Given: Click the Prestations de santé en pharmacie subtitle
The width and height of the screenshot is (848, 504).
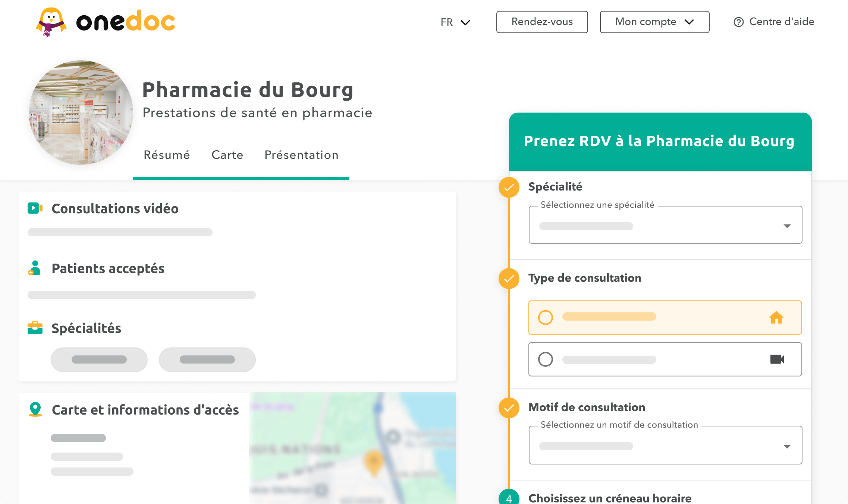Looking at the screenshot, I should point(257,113).
